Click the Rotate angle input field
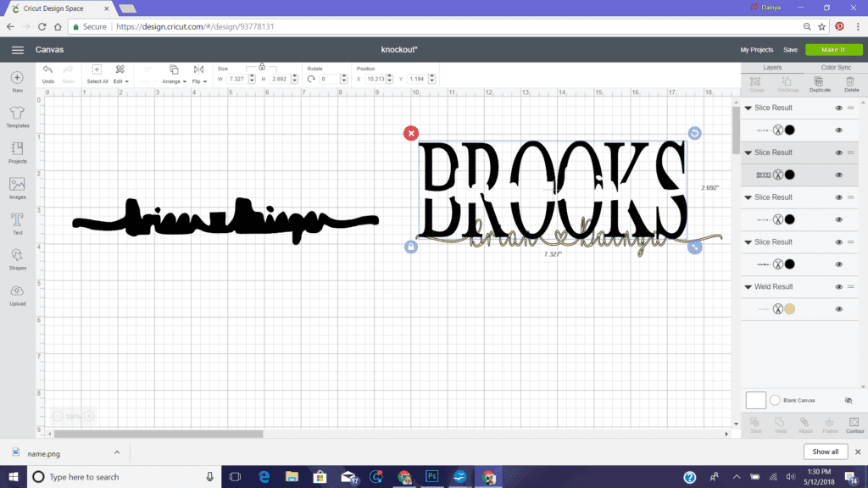 click(329, 79)
